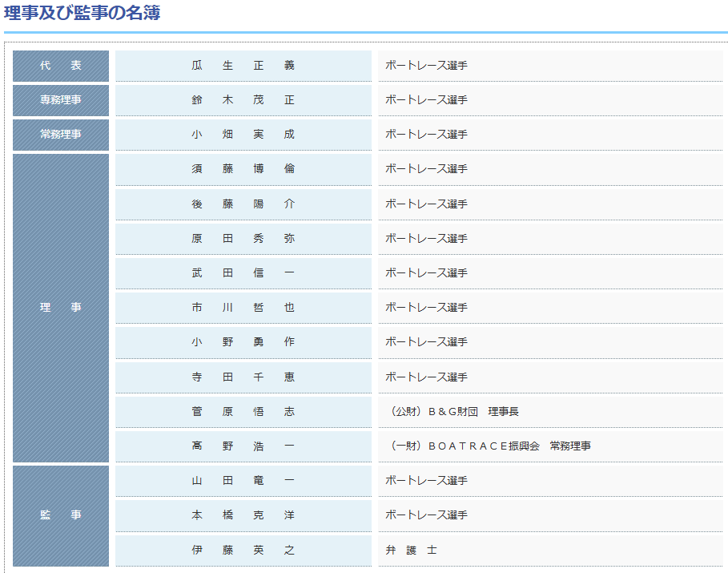
Task: Click ボートレース選手 in the 市川哲也 row
Action: coord(426,307)
